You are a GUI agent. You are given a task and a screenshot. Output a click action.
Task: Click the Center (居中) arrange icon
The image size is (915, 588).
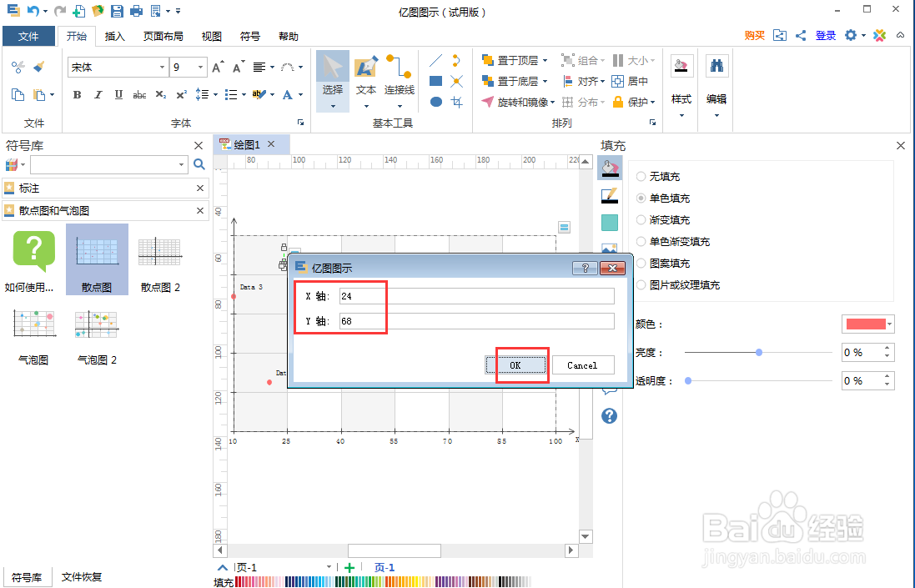pyautogui.click(x=630, y=81)
